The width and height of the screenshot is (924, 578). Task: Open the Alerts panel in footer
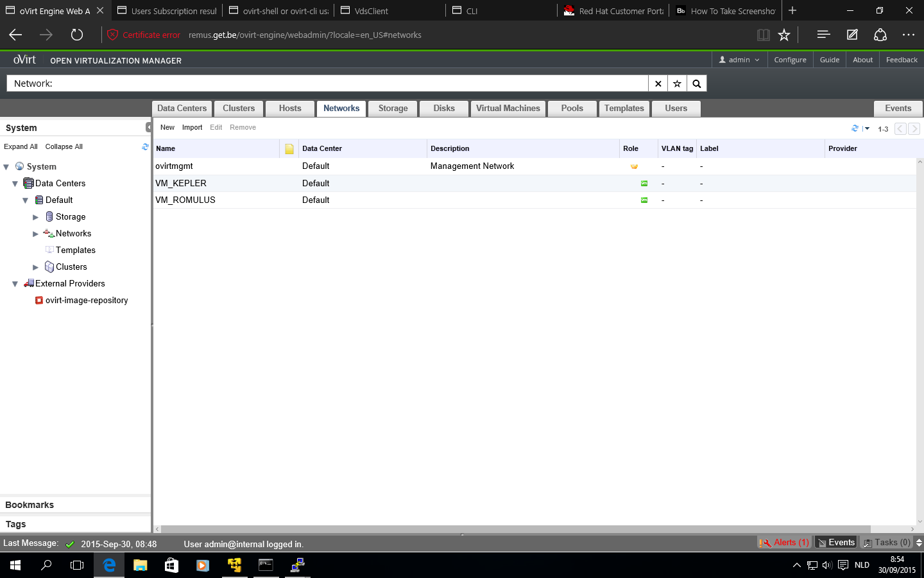coord(785,543)
